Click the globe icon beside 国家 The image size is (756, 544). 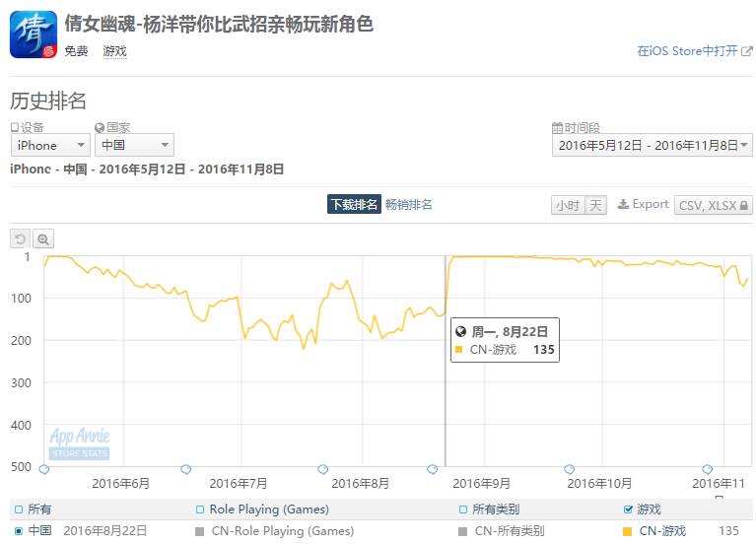(100, 128)
